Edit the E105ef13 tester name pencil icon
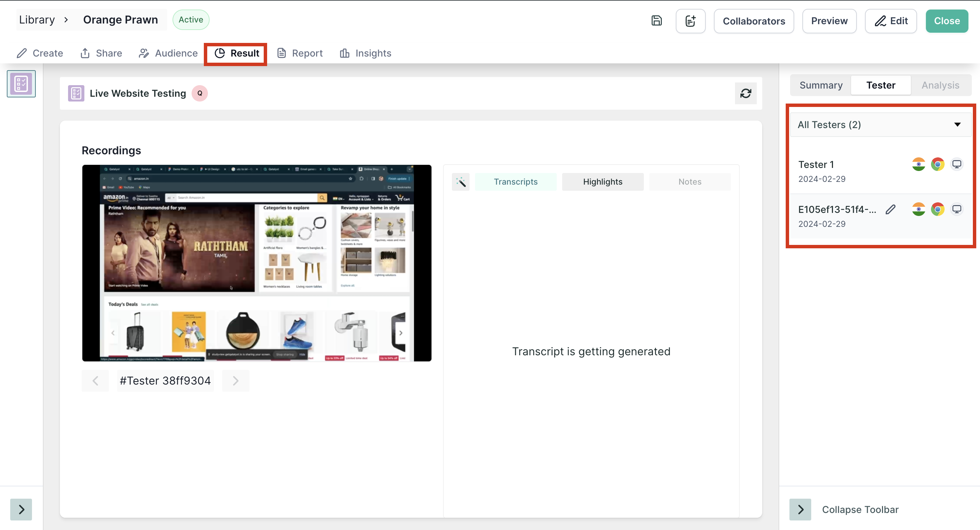The width and height of the screenshot is (980, 530). coord(890,209)
